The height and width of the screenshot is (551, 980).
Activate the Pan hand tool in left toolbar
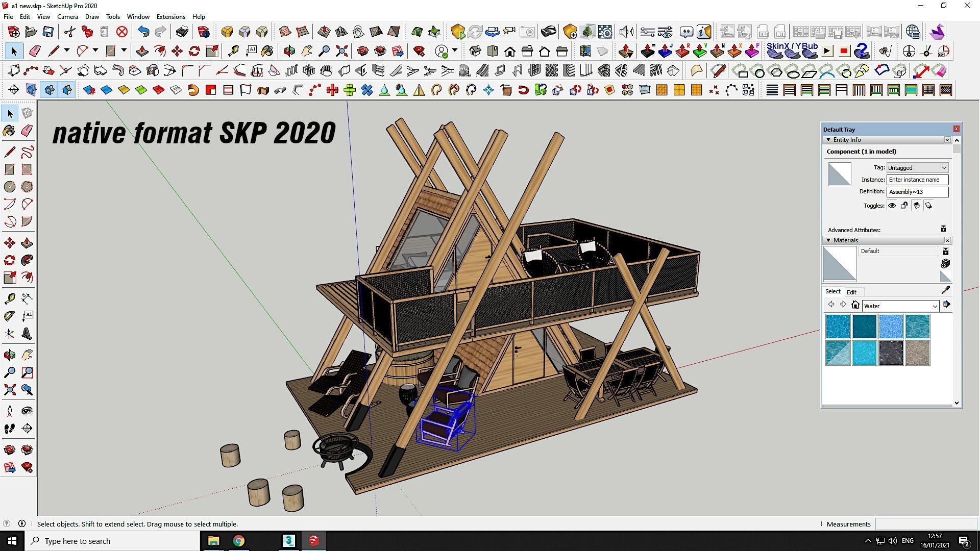tap(27, 355)
